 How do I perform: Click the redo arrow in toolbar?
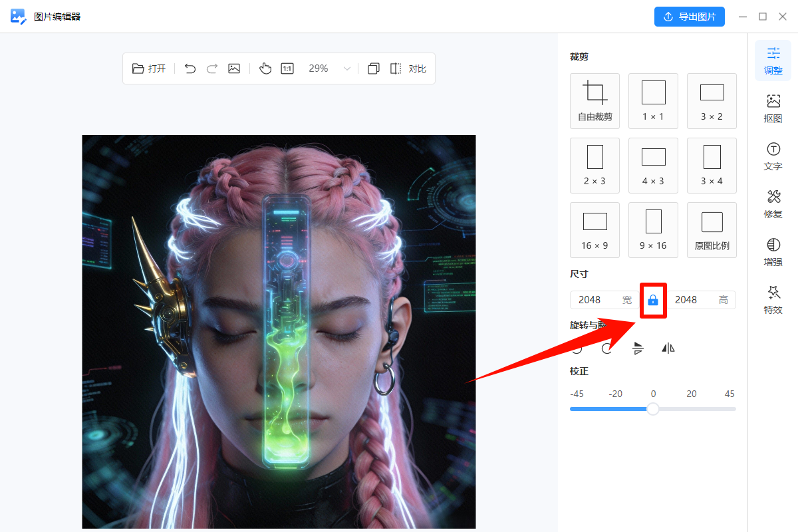[x=211, y=68]
